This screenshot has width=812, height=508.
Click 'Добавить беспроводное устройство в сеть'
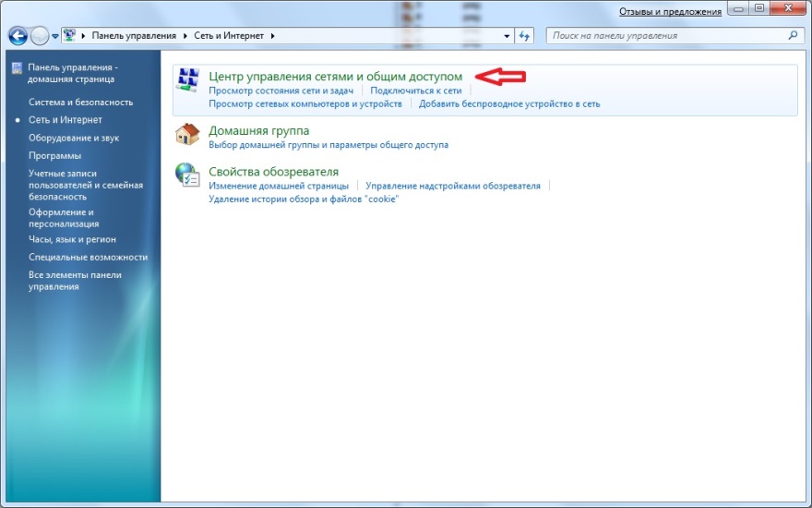[508, 104]
